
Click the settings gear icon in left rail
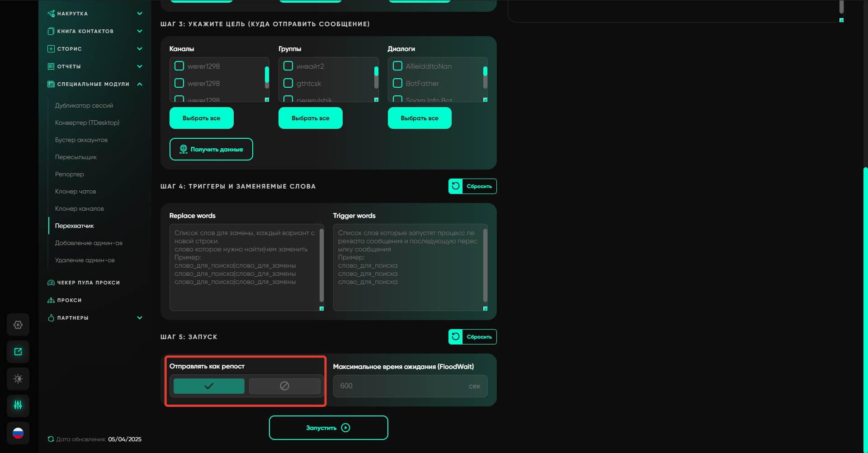tap(18, 325)
